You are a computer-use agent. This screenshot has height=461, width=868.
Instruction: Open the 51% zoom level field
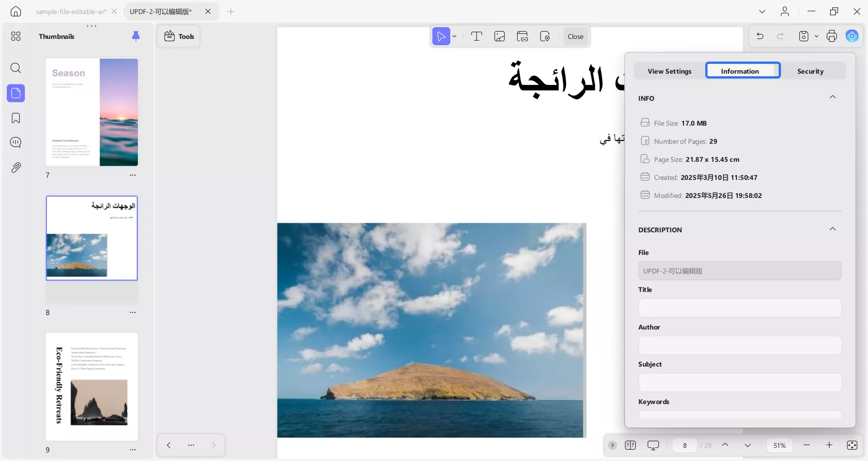coord(779,445)
